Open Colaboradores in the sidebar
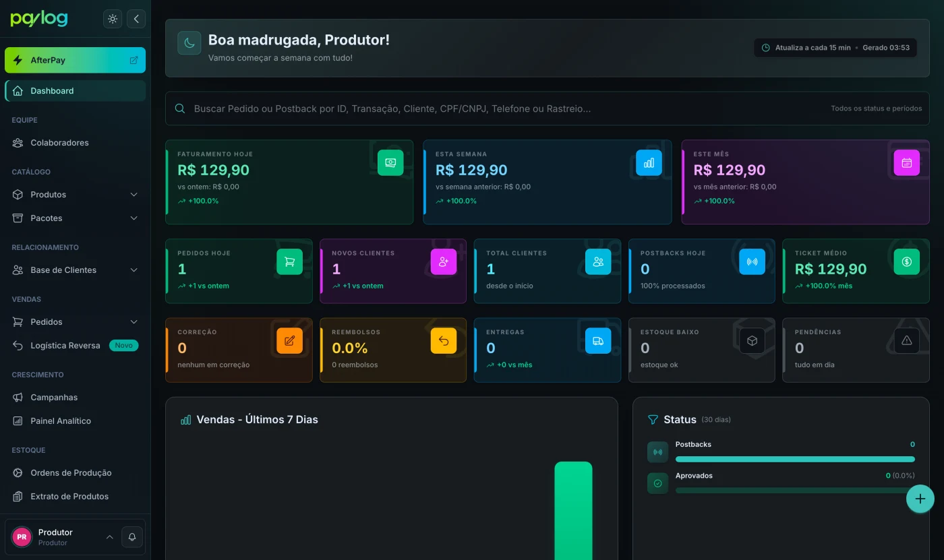 tap(75, 143)
